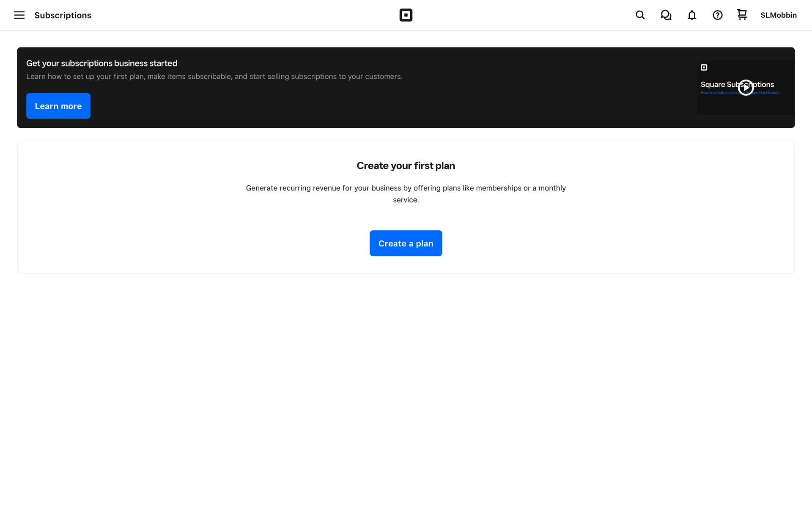
Task: Open the help question mark icon
Action: click(717, 15)
